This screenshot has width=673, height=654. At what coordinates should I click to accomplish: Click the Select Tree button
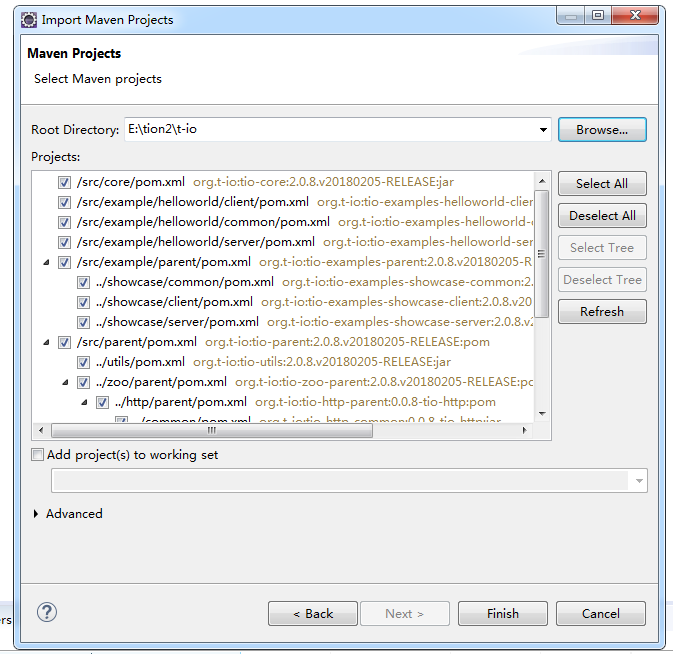tap(602, 248)
